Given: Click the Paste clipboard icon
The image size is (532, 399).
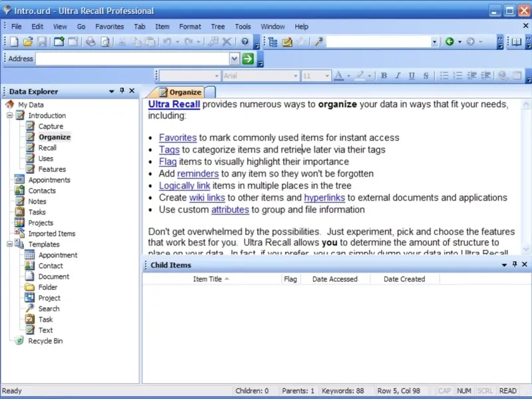Looking at the screenshot, I should point(150,42).
